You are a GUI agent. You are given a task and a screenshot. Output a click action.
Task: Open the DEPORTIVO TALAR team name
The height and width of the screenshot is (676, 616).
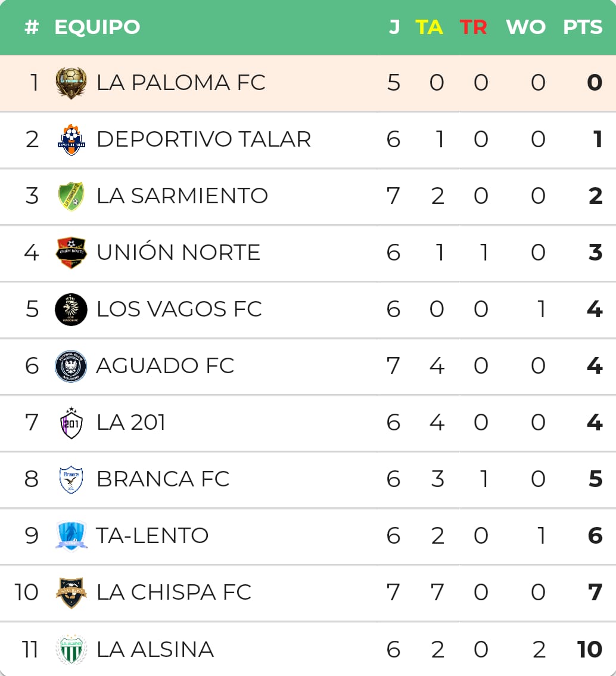point(204,139)
